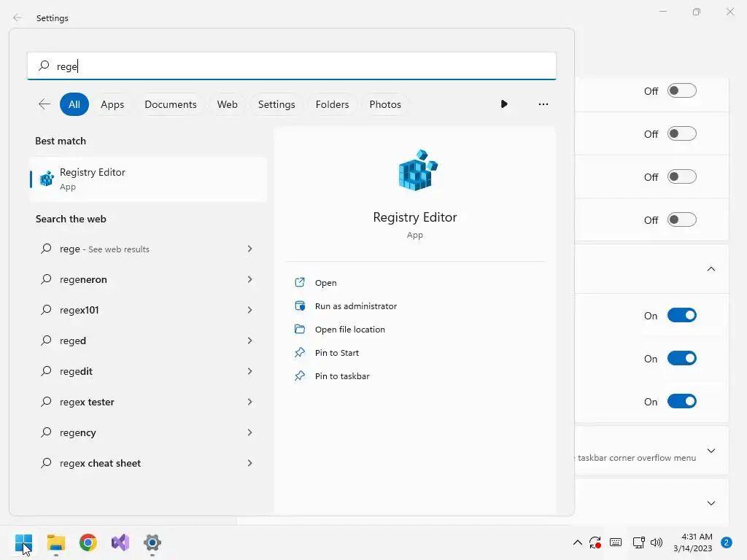Show hidden icons in system tray

(578, 542)
